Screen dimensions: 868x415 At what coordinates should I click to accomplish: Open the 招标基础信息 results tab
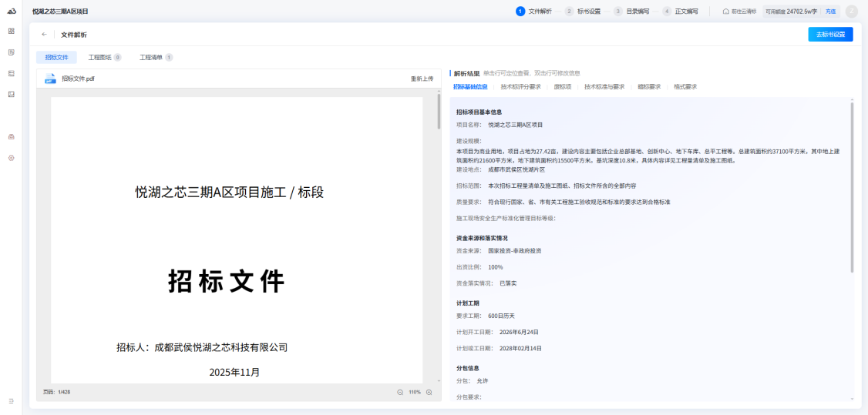click(x=470, y=87)
